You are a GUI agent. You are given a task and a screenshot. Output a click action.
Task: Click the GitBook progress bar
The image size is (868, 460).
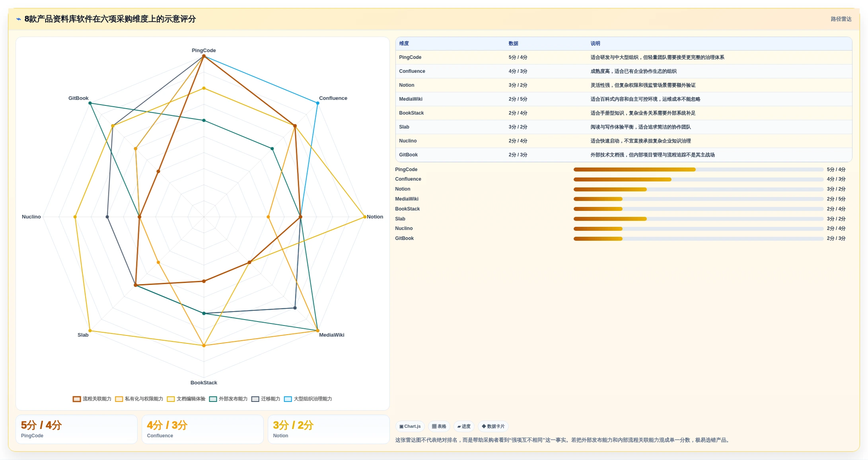coord(699,239)
